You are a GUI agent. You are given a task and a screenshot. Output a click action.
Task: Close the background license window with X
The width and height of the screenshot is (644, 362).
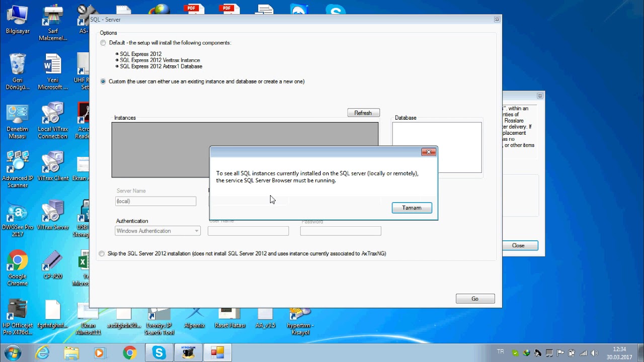point(540,96)
